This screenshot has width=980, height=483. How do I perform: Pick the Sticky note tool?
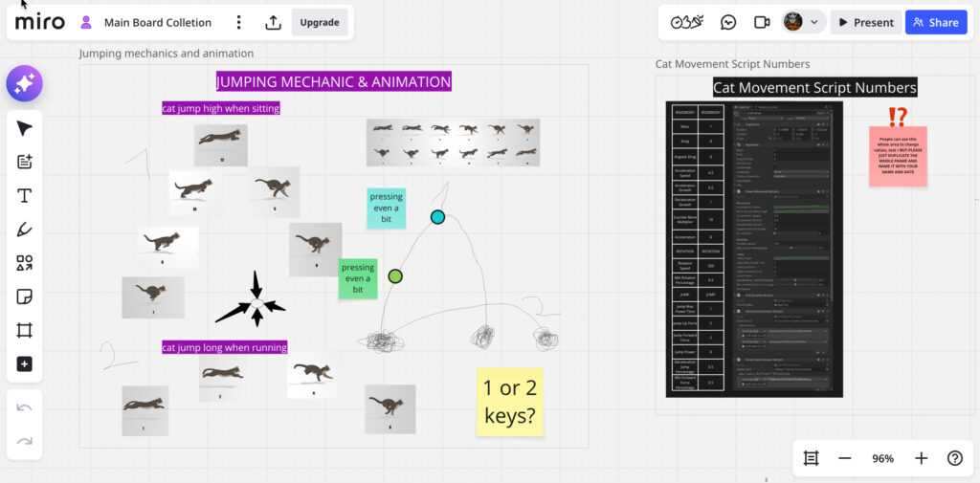(25, 296)
